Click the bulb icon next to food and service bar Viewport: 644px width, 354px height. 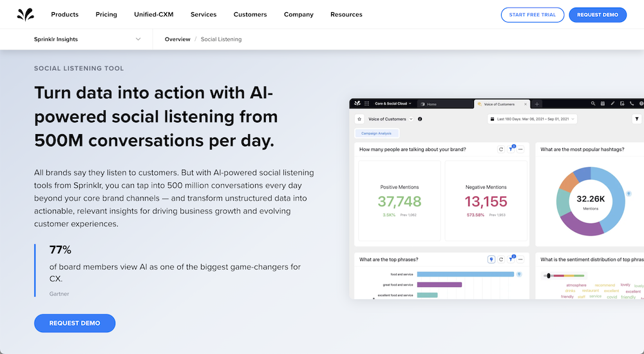519,274
